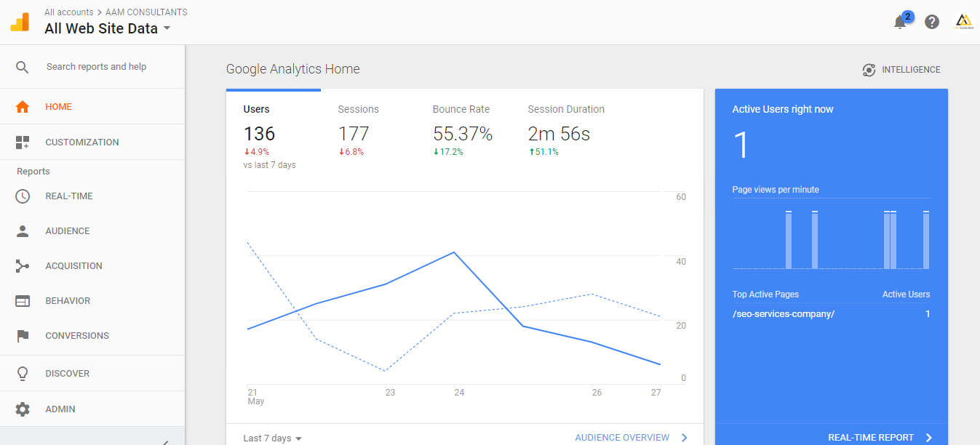
Task: Expand the All Web Site Data property selector
Action: pyautogui.click(x=167, y=28)
